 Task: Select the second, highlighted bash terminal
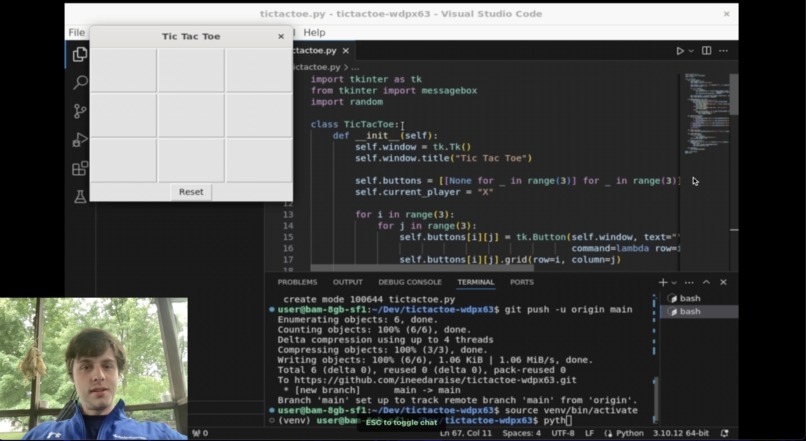click(x=699, y=311)
